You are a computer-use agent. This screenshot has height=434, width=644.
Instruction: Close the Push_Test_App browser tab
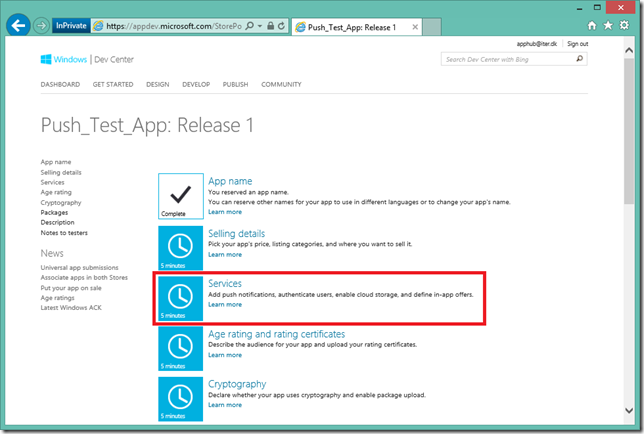pyautogui.click(x=415, y=27)
